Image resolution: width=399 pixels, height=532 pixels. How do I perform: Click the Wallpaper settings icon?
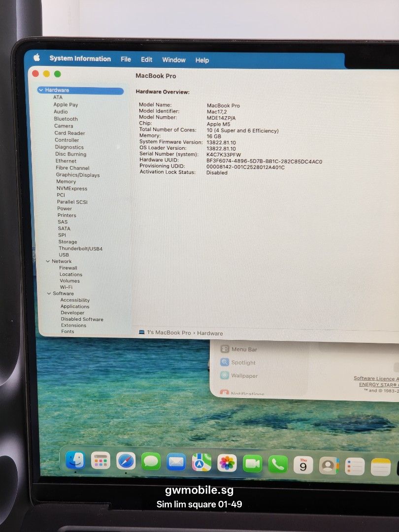[225, 375]
